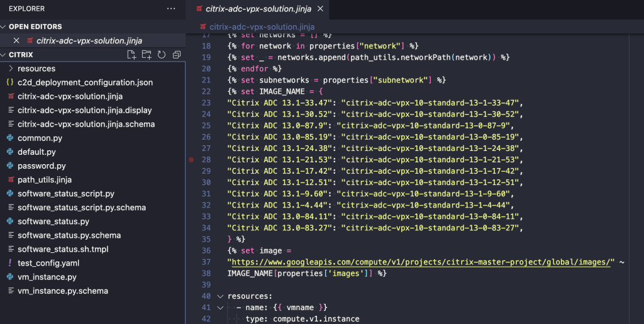Image resolution: width=644 pixels, height=324 pixels.
Task: Click line number 23 in gutter
Action: tap(206, 103)
